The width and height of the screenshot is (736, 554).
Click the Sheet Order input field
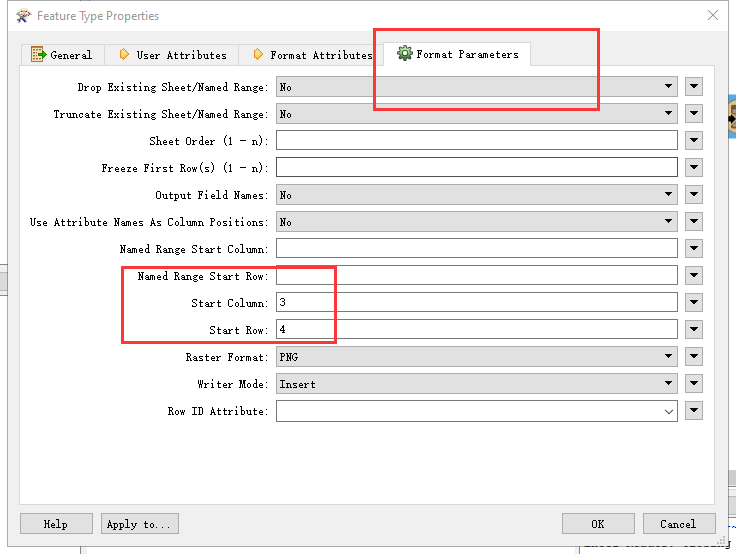click(x=476, y=140)
